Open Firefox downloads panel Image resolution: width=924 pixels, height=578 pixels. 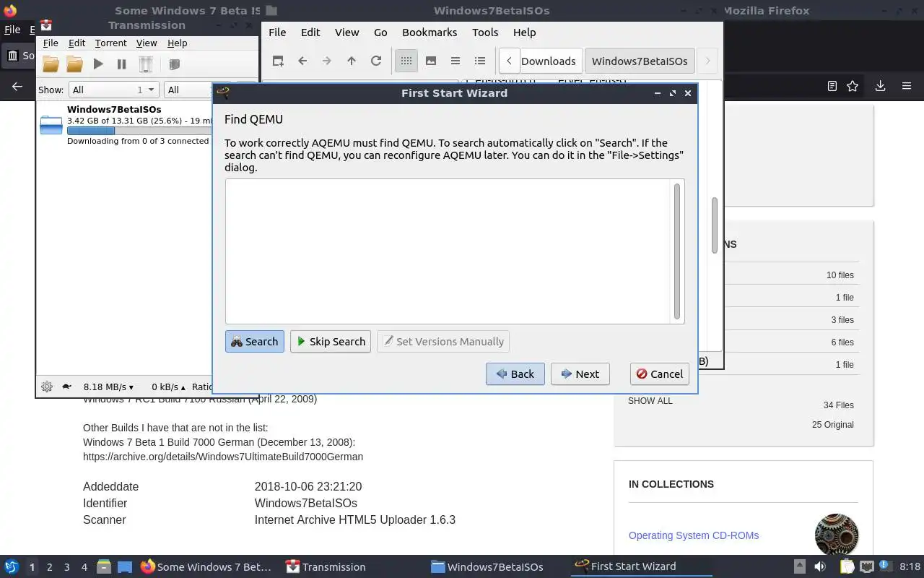tap(880, 86)
